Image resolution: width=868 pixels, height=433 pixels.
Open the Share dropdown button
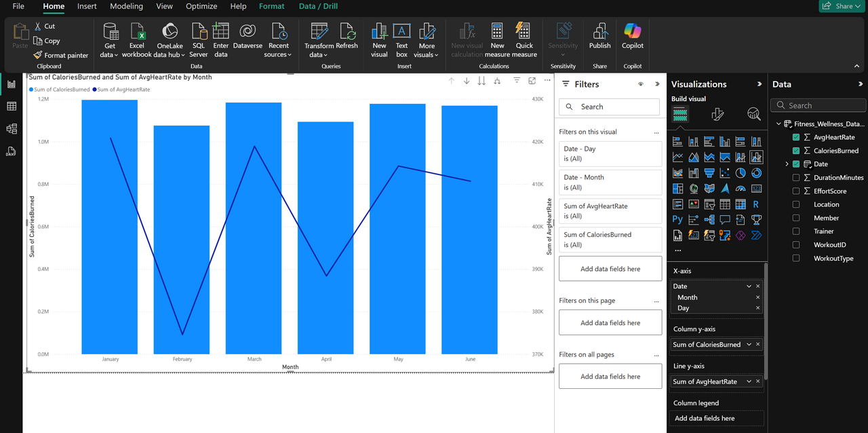[842, 6]
